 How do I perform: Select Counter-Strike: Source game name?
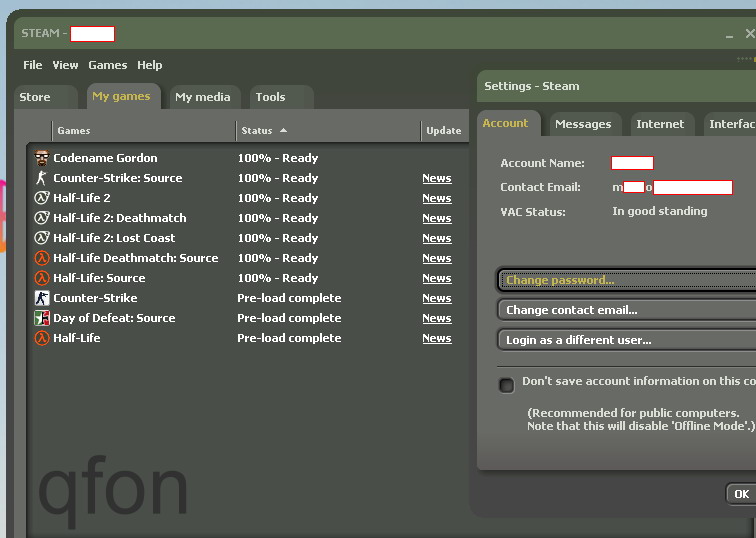[x=118, y=178]
